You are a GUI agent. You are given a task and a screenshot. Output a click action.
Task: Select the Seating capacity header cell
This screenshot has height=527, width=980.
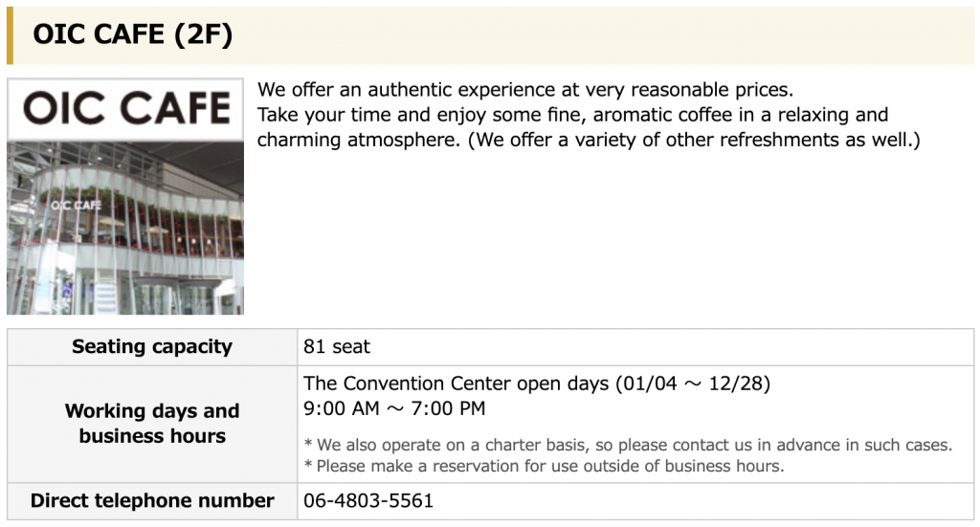point(152,347)
